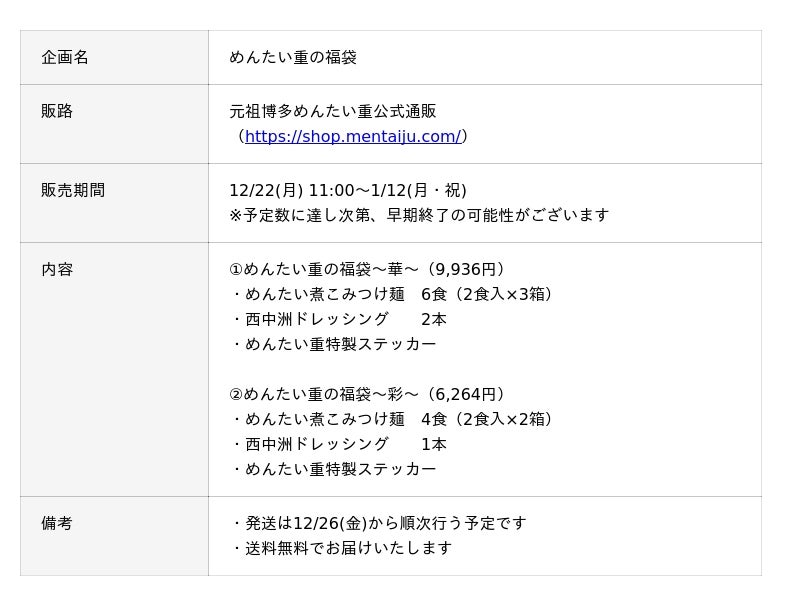800x606 pixels.
Task: Click the 特製ステッカー line under the 華 set
Action: pos(333,345)
